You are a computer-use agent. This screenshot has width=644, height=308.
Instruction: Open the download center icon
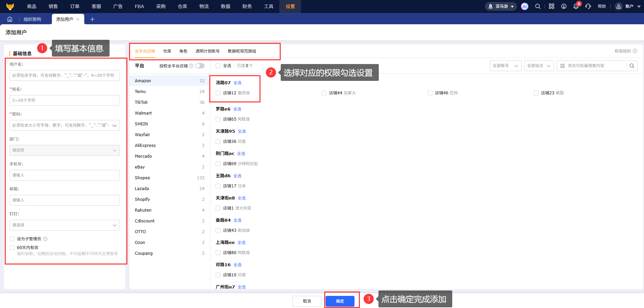[x=564, y=6]
